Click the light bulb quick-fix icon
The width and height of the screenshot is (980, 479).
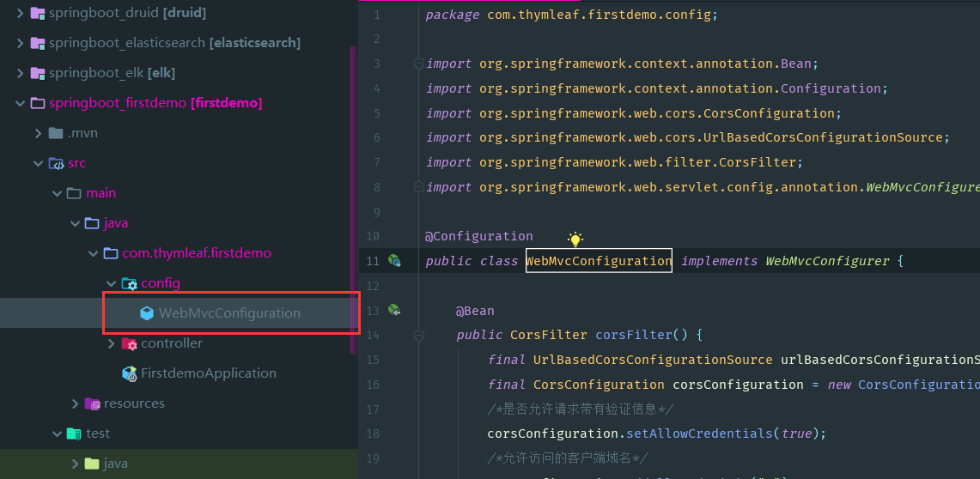[x=575, y=239]
